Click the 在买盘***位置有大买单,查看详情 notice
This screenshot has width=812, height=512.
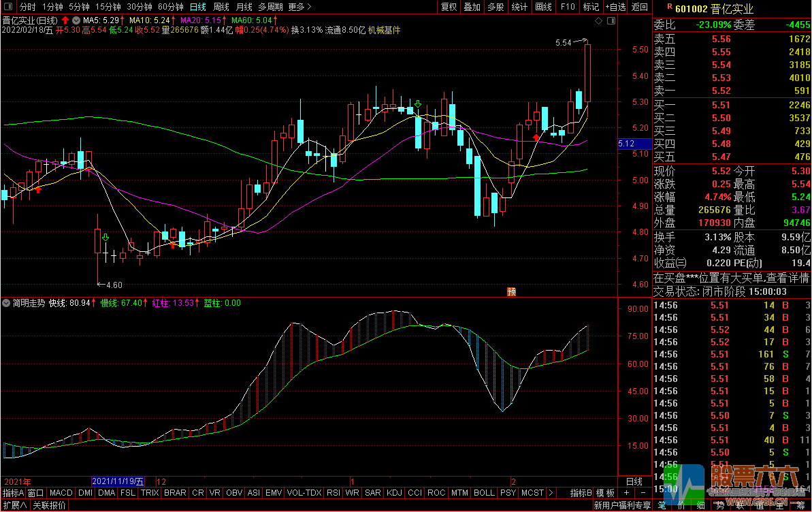pos(731,278)
